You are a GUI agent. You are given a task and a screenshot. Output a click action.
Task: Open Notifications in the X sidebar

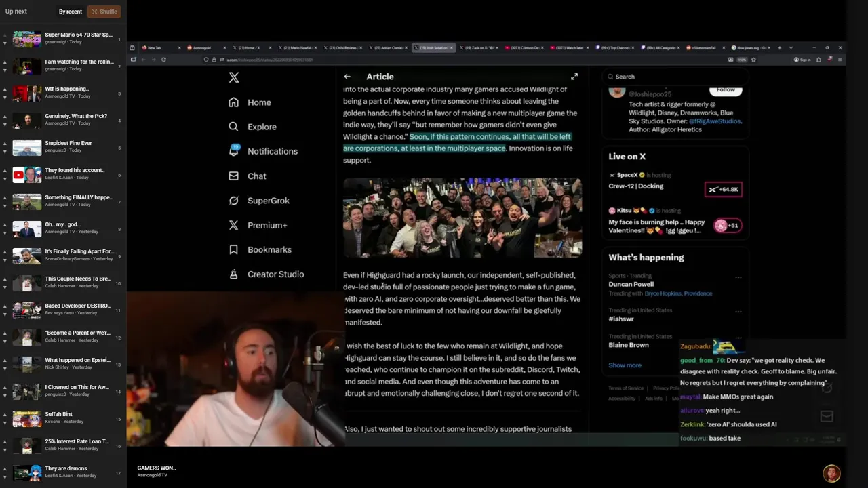(x=263, y=151)
